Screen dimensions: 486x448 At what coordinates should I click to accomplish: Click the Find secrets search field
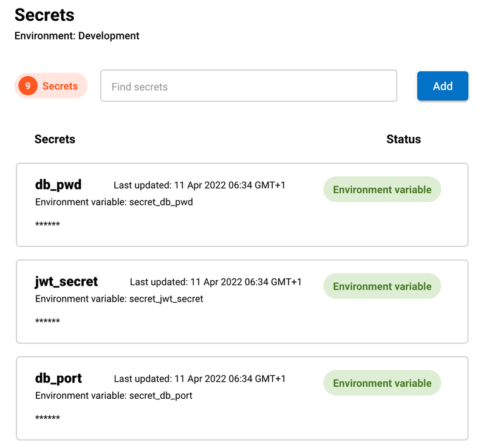pos(248,86)
